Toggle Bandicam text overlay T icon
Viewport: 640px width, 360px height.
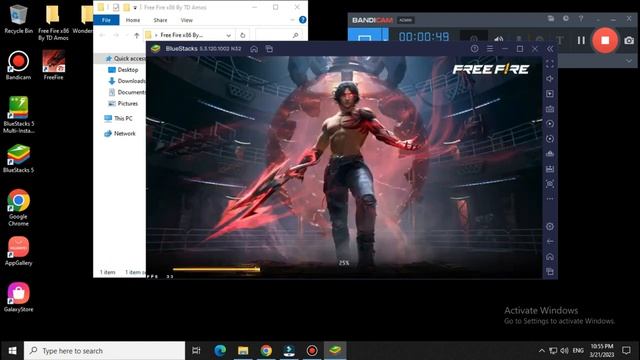560,40
